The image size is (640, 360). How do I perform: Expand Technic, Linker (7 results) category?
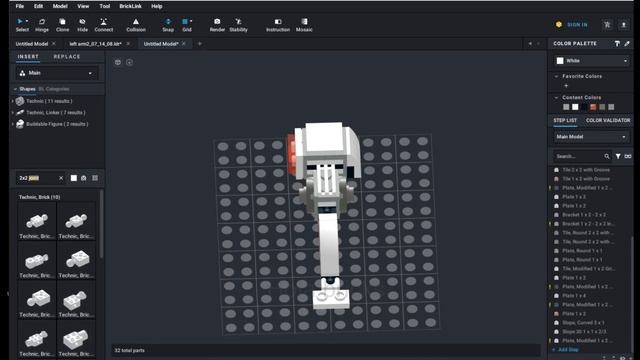pos(13,112)
